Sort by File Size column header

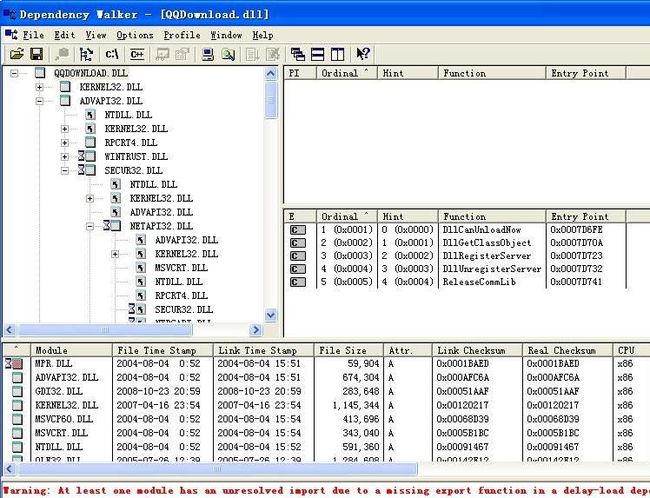coord(349,350)
